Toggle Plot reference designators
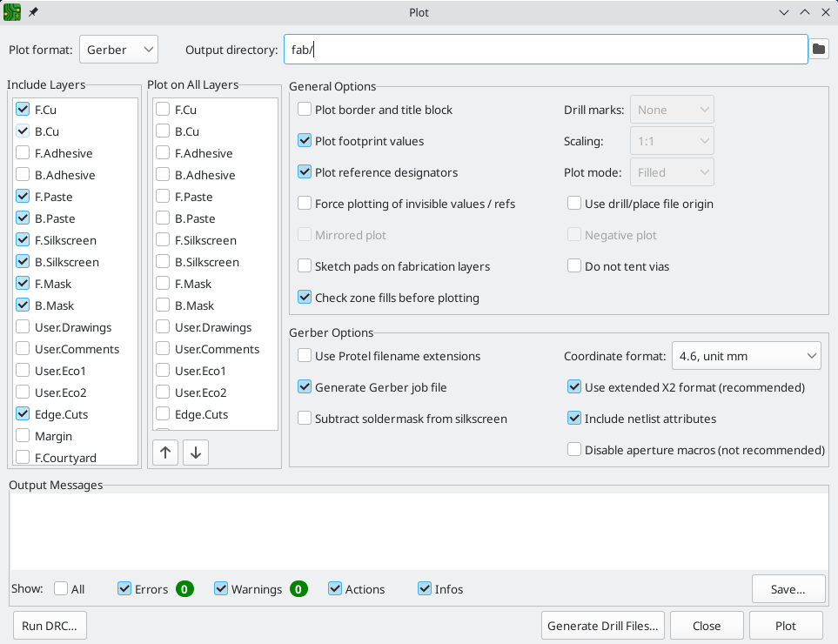 pyautogui.click(x=305, y=172)
